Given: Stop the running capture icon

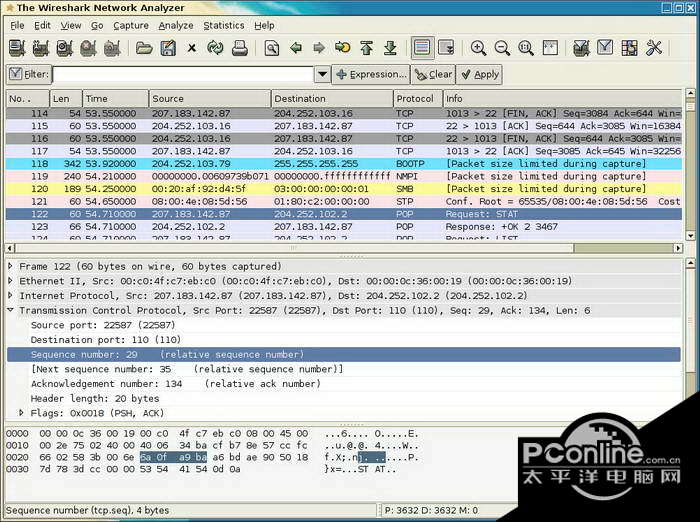Looking at the screenshot, I should click(88, 48).
